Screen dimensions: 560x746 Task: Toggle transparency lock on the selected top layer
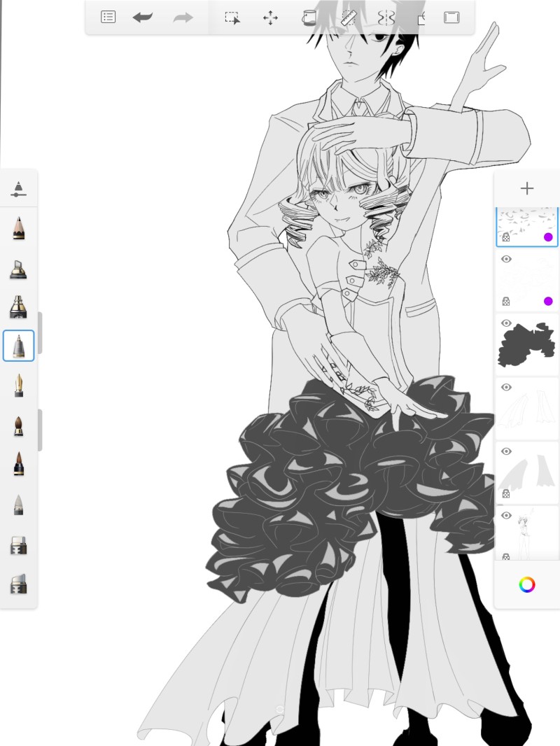(x=506, y=237)
